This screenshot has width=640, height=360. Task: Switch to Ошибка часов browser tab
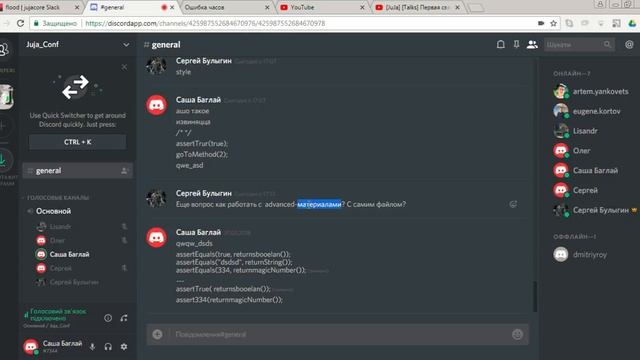tap(226, 7)
